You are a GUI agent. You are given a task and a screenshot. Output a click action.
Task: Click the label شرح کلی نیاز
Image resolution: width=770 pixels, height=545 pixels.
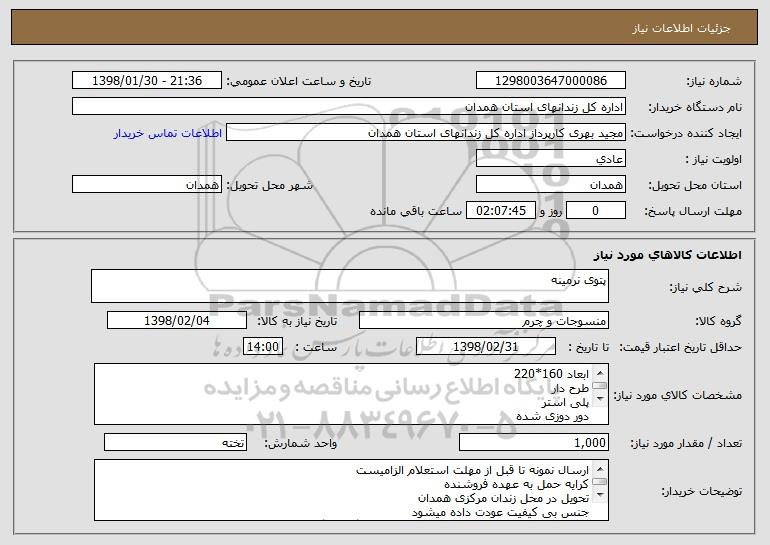point(706,287)
